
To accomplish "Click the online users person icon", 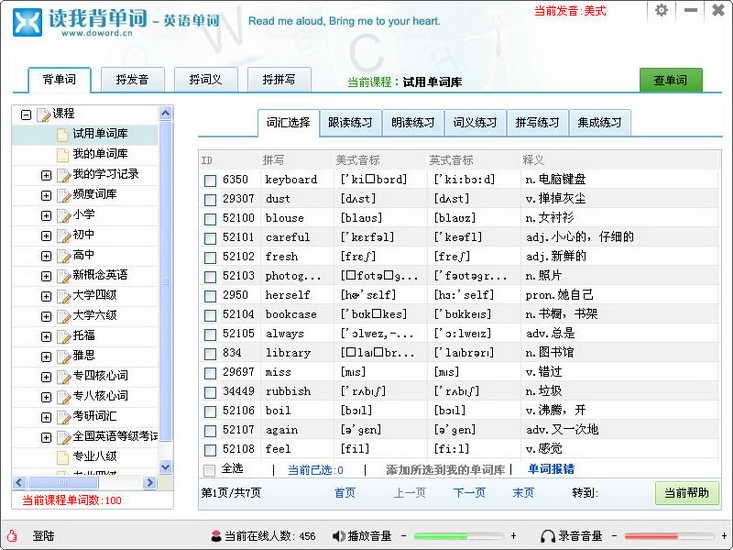I will (216, 536).
